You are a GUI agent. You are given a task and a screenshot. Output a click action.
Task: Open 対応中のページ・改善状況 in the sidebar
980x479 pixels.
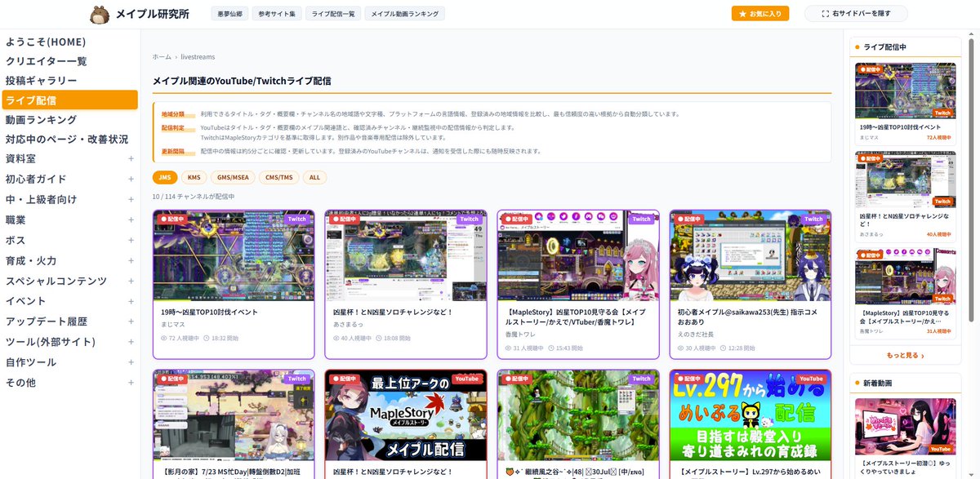(x=69, y=139)
